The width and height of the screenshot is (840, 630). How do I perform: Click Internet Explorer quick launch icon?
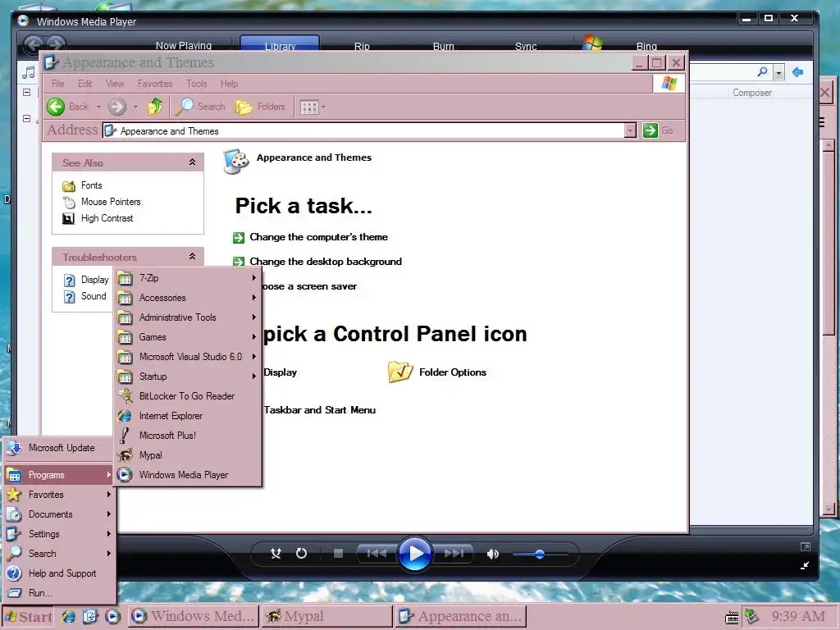68,617
